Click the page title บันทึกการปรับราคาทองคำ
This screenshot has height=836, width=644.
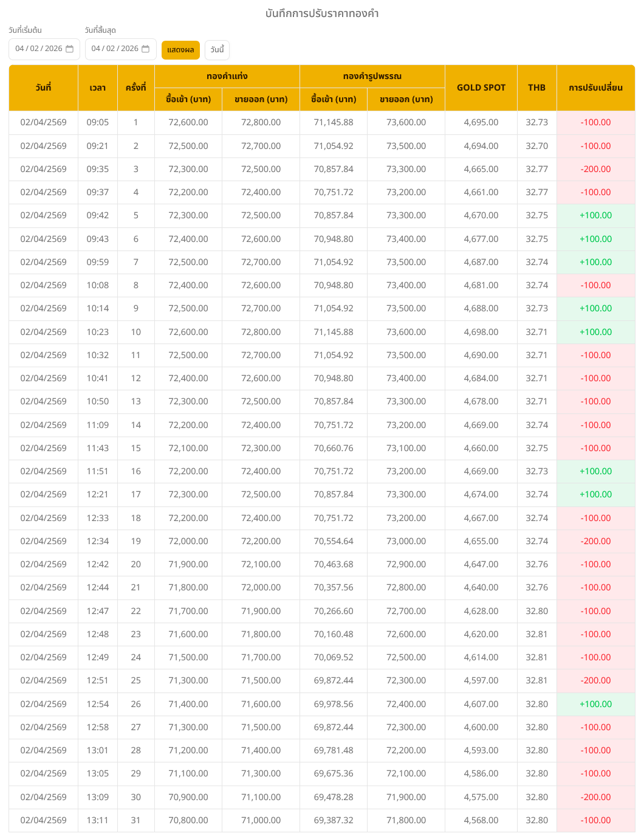tap(322, 13)
